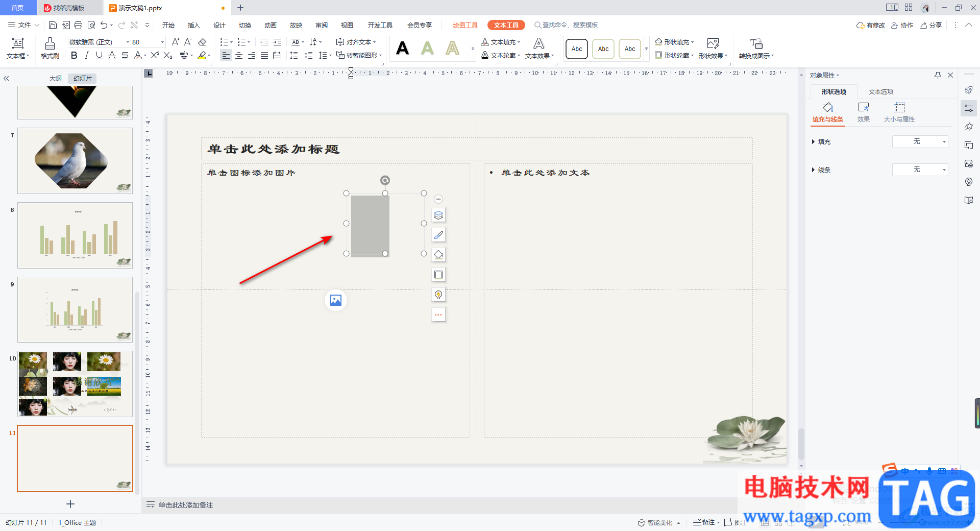Expand the 填充 section triangle

click(x=813, y=141)
